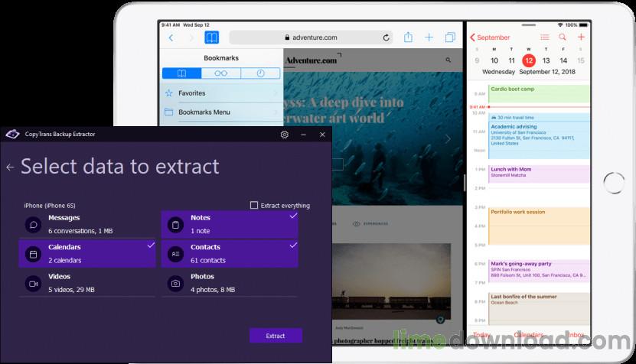Tap Safari share icon
This screenshot has width=636, height=364.
[408, 37]
